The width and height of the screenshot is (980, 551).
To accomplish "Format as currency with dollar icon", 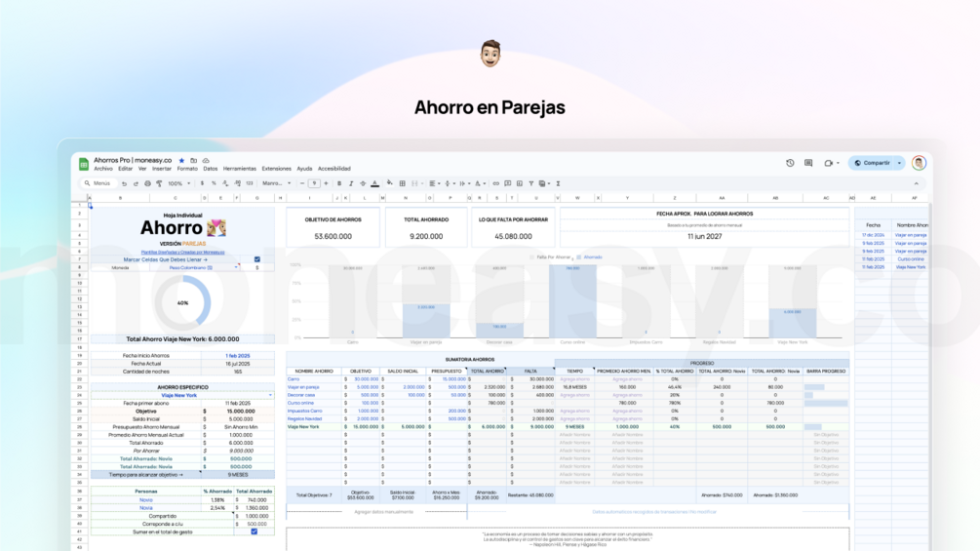I will (202, 183).
